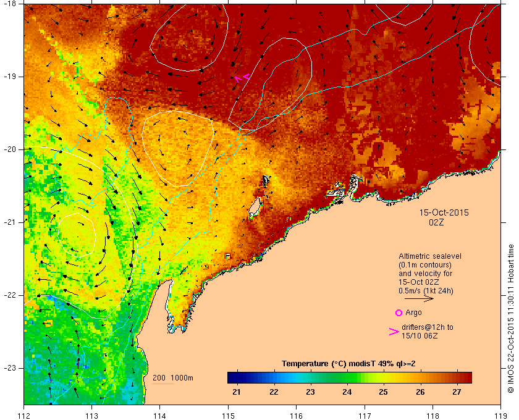The height and width of the screenshot is (420, 519).
Task: Click colorbar tick label '22'
Action: [x=274, y=392]
